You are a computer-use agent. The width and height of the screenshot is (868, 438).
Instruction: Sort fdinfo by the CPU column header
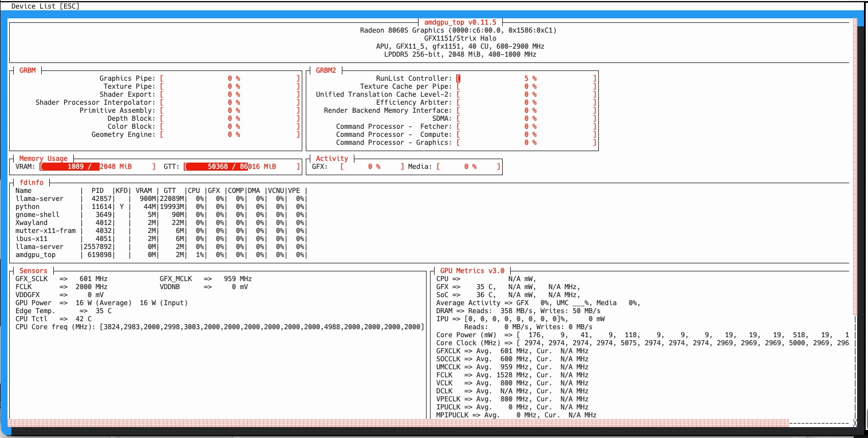[x=195, y=191]
